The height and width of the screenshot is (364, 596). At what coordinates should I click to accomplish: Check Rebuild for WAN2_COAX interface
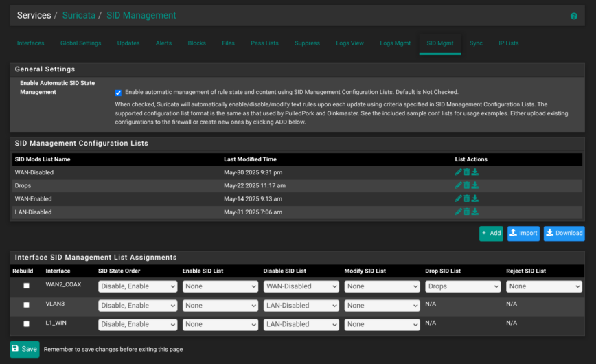point(26,286)
